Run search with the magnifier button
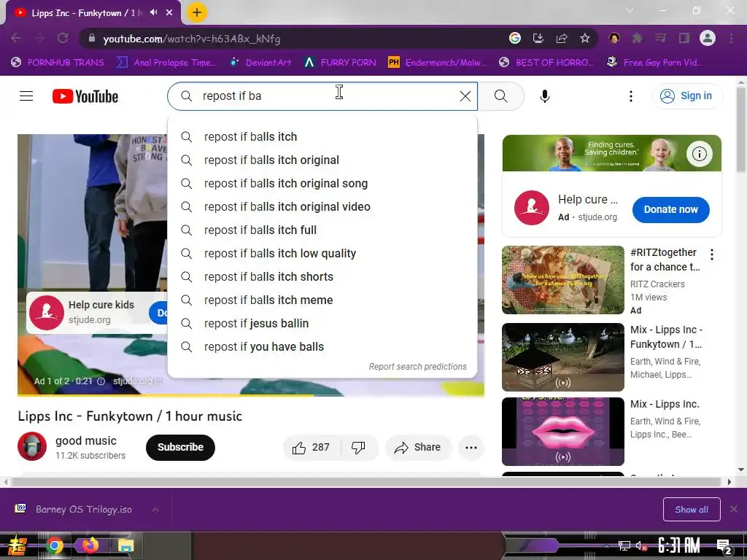The height and width of the screenshot is (560, 747). point(500,96)
